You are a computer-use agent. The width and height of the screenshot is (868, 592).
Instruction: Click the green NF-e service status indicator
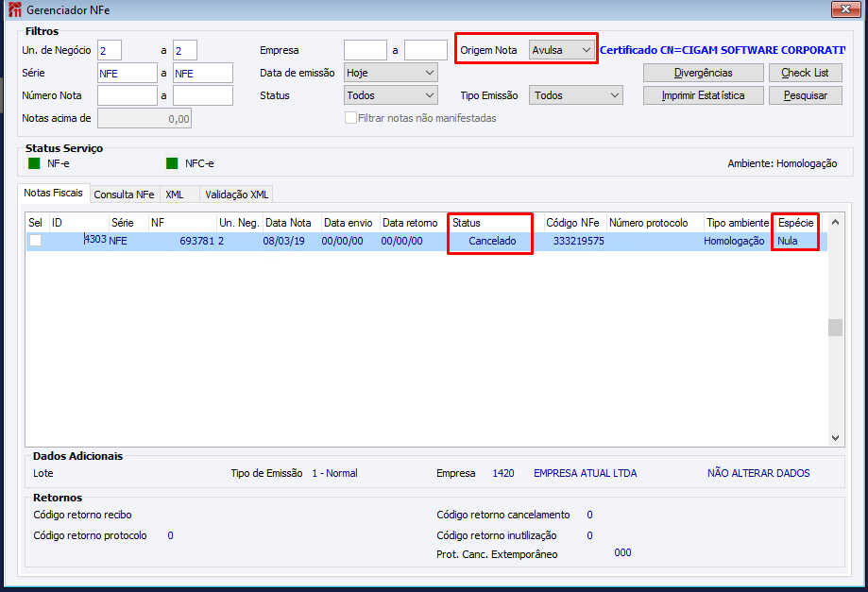click(x=34, y=163)
